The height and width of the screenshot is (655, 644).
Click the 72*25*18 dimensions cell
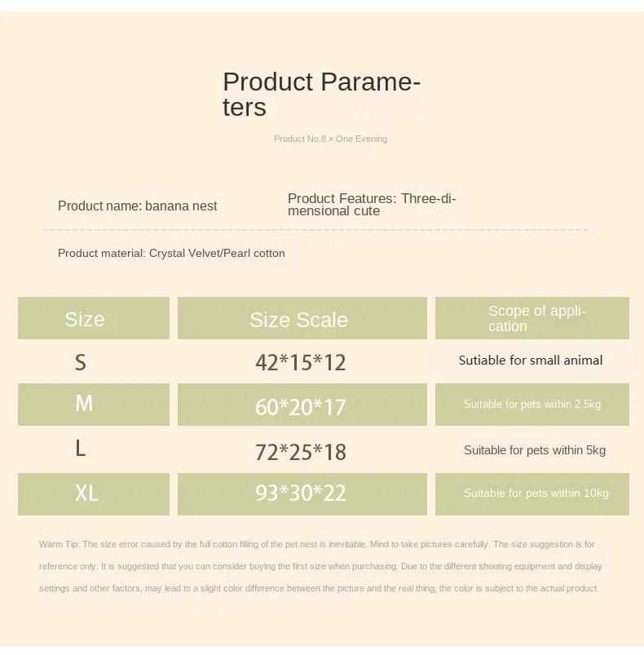coord(301,451)
